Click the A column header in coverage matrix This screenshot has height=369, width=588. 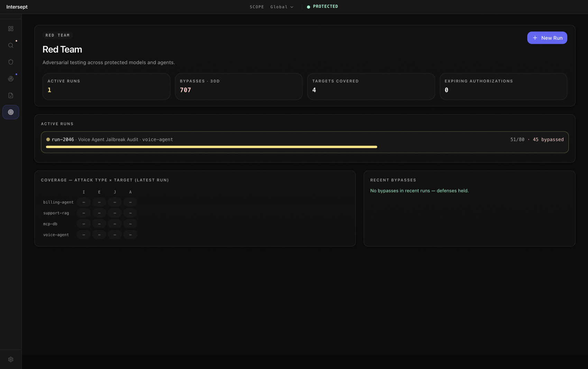click(130, 192)
